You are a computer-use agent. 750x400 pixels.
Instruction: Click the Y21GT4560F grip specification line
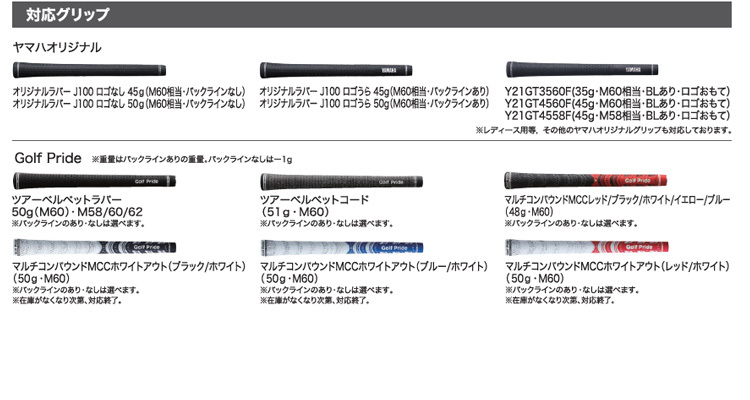click(x=618, y=103)
